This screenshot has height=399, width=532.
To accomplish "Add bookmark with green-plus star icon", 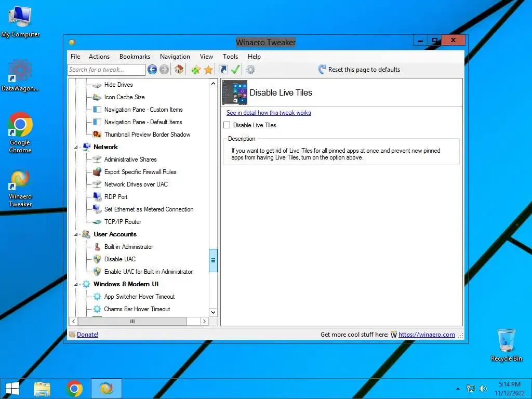I will pos(196,70).
